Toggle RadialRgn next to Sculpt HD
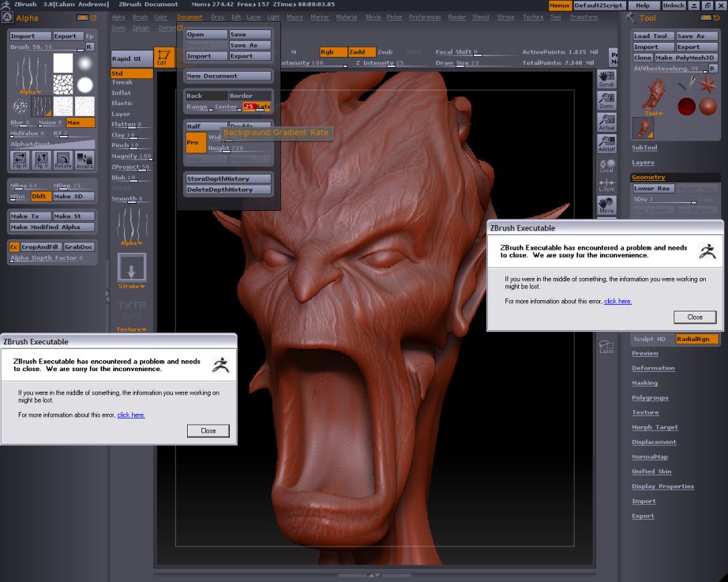Screen dimensions: 728x582 coord(697,339)
